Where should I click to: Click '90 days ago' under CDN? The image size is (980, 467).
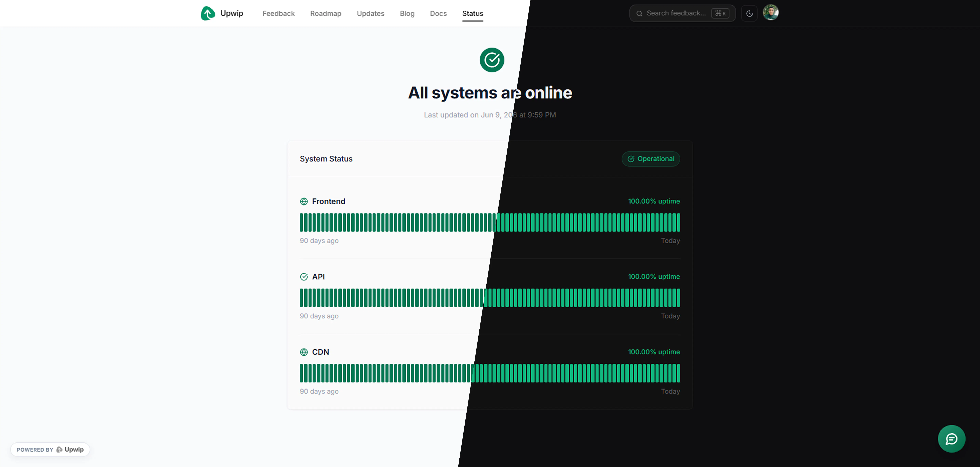tap(319, 392)
